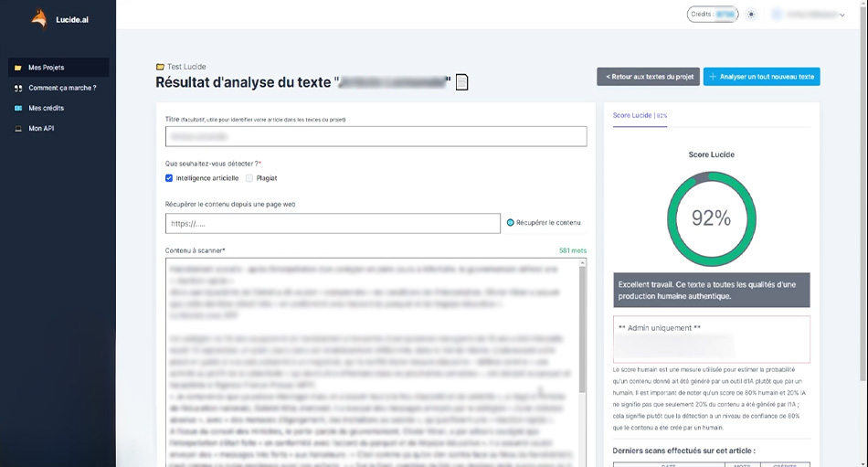Uncheck the Intelligence artificielle checkbox

[169, 178]
